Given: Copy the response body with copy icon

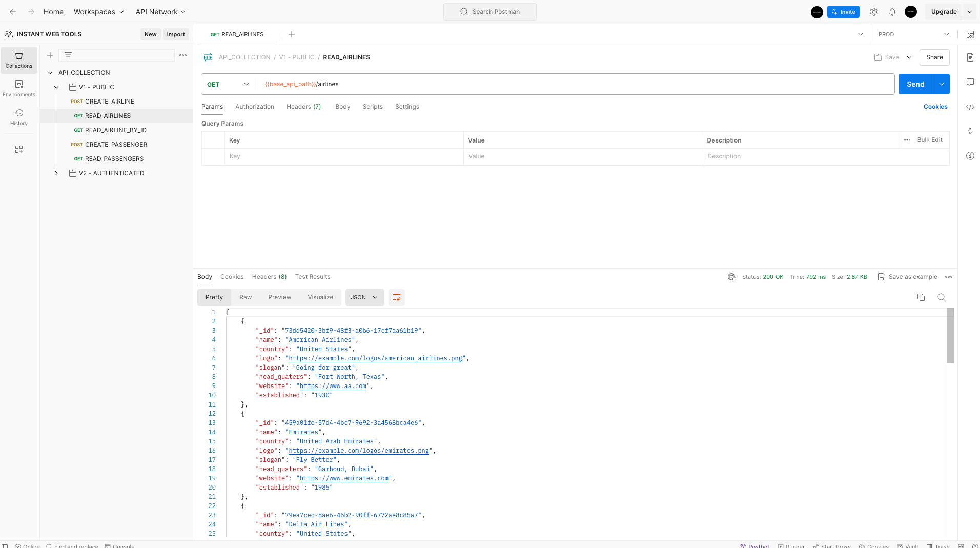Looking at the screenshot, I should pyautogui.click(x=921, y=297).
